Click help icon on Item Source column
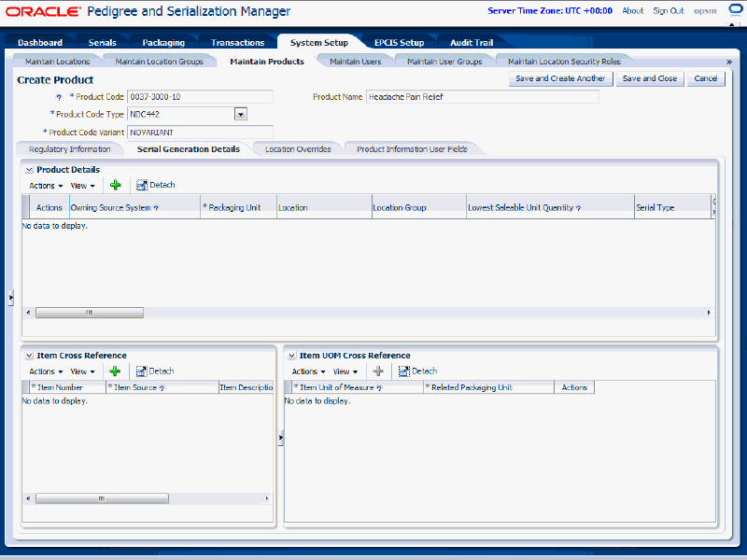This screenshot has height=560, width=747. point(162,388)
